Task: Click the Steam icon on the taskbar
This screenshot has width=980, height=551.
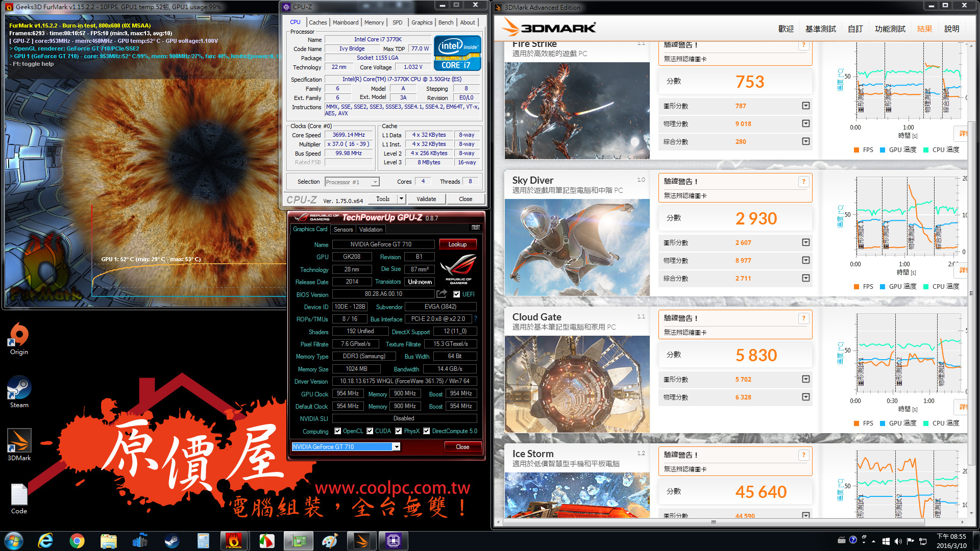Action: [171, 541]
